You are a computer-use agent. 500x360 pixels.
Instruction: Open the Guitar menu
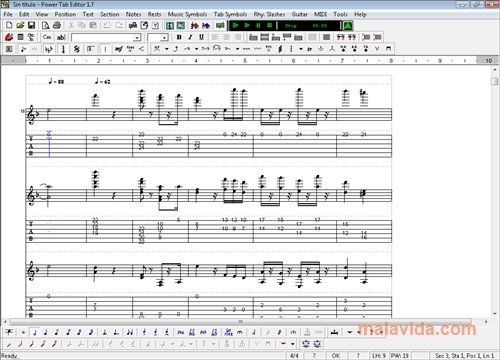(x=299, y=14)
